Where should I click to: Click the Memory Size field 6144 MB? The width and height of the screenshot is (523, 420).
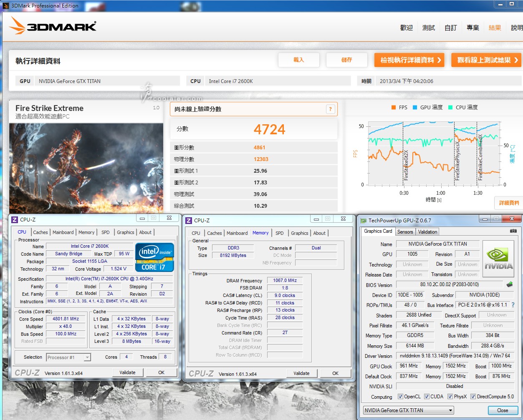pos(415,346)
